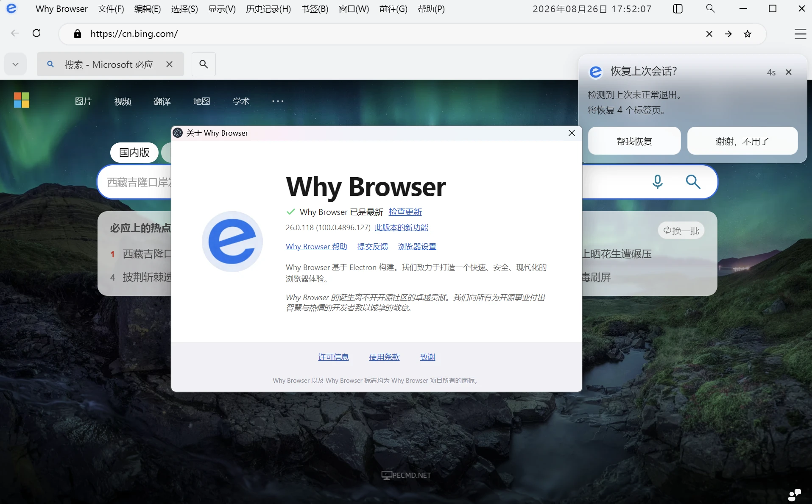812x504 pixels.
Task: Click 图片 in Bing navigation
Action: coord(83,101)
